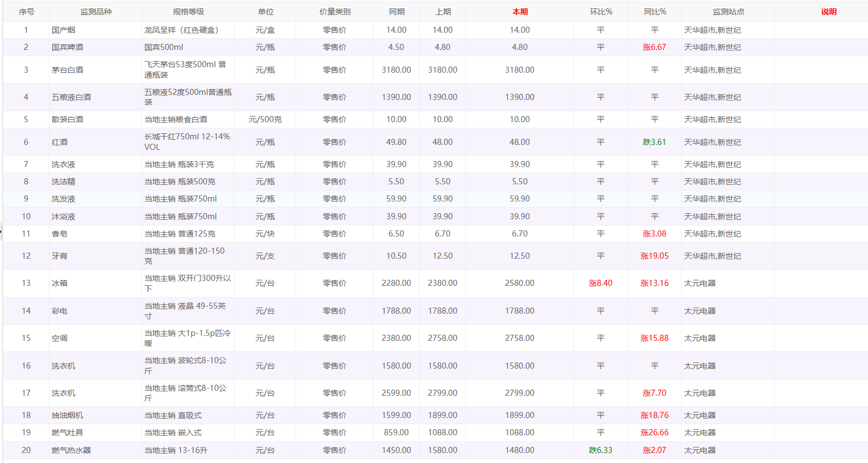Viewport: 868px width, 463px height.
Task: Click the red 涨8.40 month-over-month value
Action: tap(601, 283)
